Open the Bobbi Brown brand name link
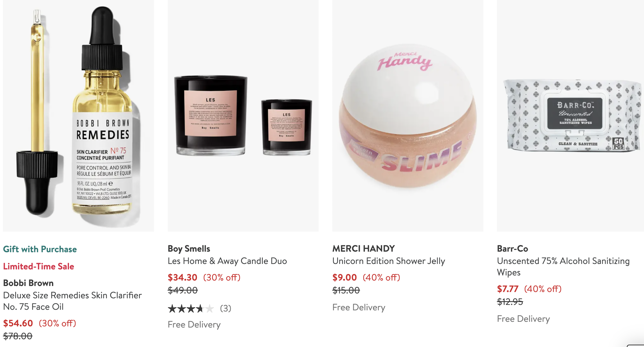 click(x=28, y=283)
